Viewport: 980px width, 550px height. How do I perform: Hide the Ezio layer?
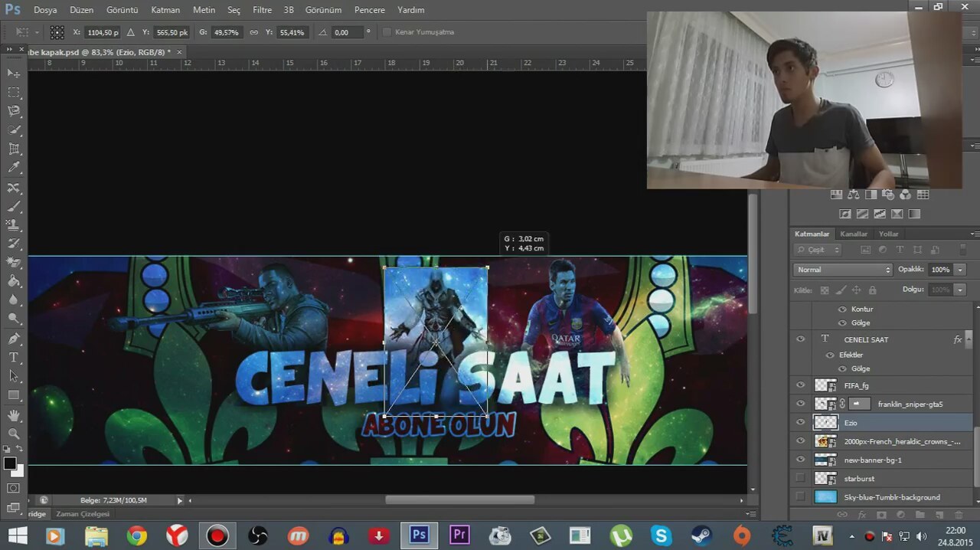[x=801, y=422]
